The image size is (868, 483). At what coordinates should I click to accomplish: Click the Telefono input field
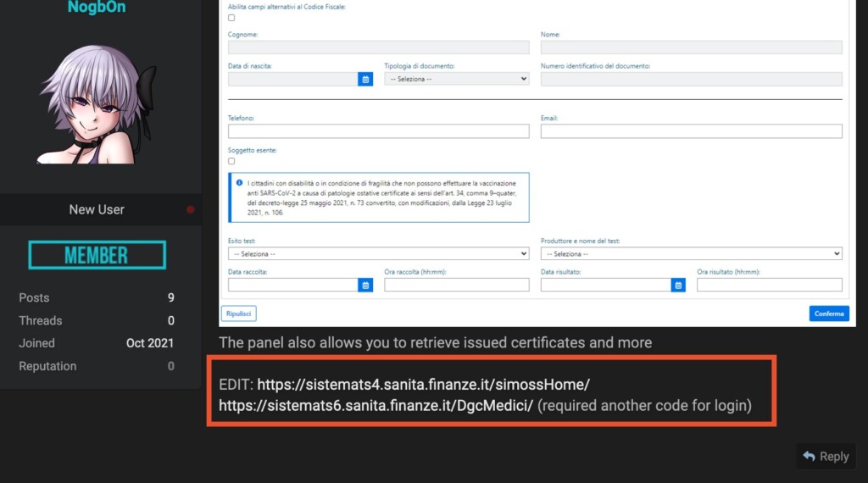point(378,131)
